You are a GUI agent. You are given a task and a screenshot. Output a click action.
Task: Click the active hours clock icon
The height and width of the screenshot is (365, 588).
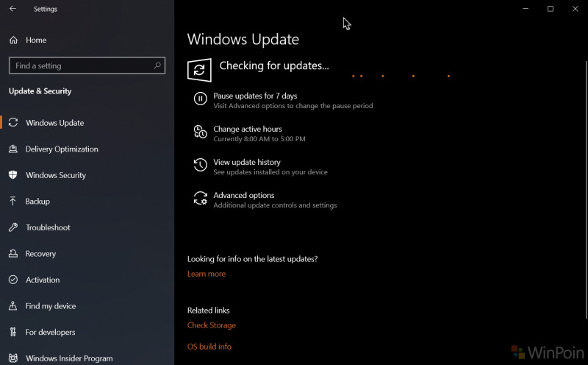pyautogui.click(x=200, y=132)
